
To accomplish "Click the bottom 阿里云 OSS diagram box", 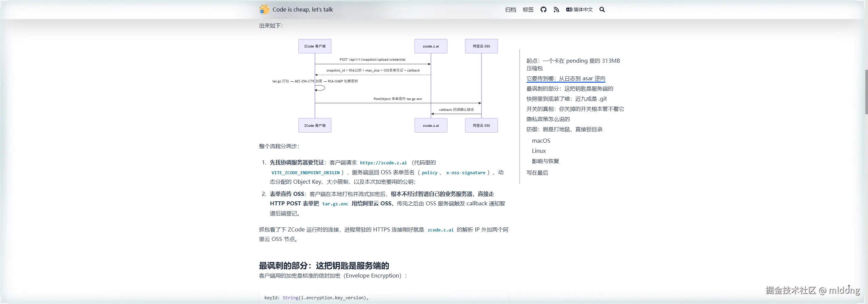I will [481, 125].
